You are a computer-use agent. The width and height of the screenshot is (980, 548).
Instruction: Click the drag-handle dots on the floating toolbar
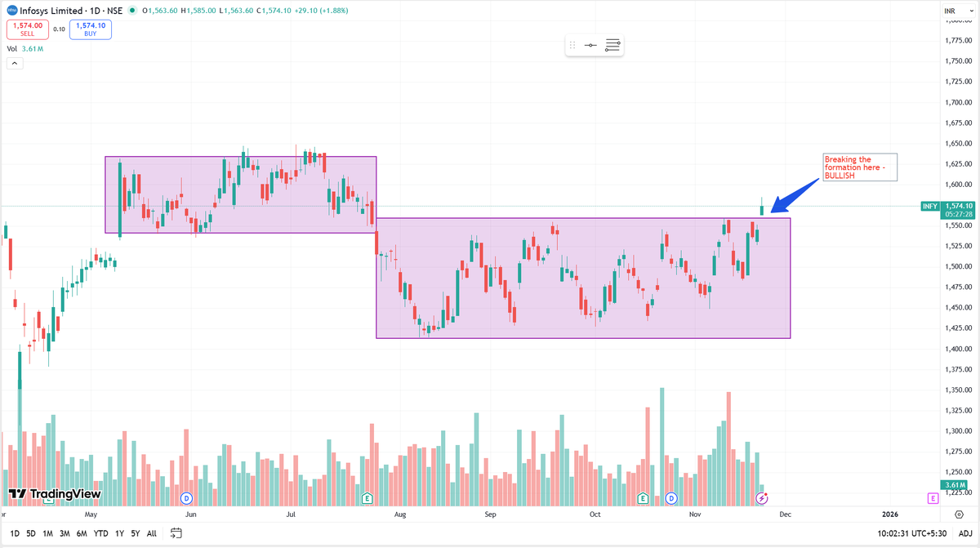pos(572,45)
